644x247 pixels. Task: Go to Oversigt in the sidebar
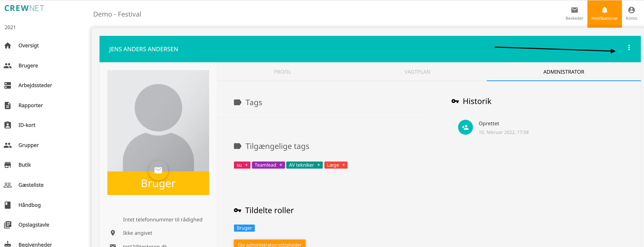pyautogui.click(x=29, y=45)
